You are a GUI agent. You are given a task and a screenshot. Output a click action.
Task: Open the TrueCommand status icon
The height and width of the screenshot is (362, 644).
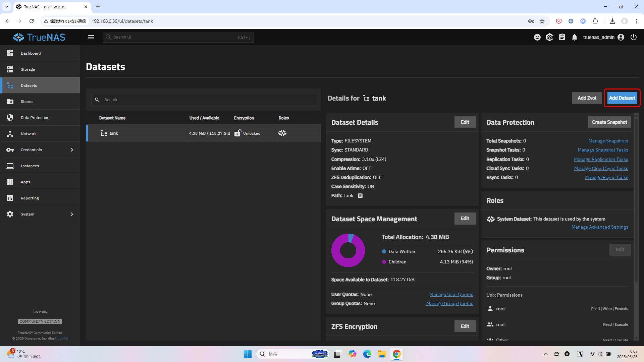pos(549,37)
